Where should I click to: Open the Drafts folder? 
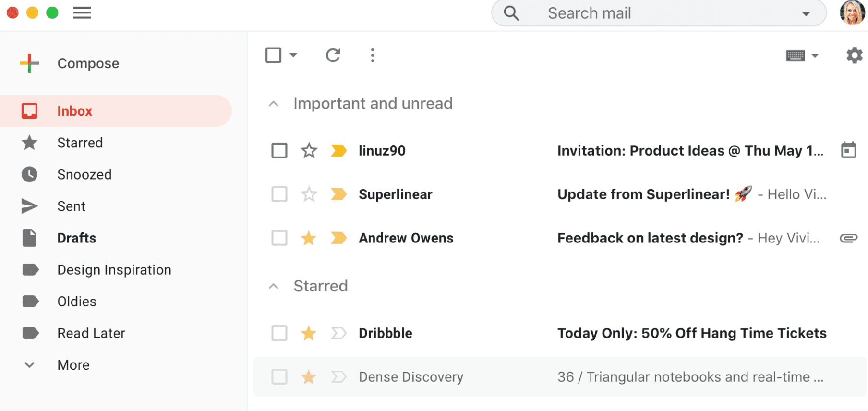coord(76,238)
